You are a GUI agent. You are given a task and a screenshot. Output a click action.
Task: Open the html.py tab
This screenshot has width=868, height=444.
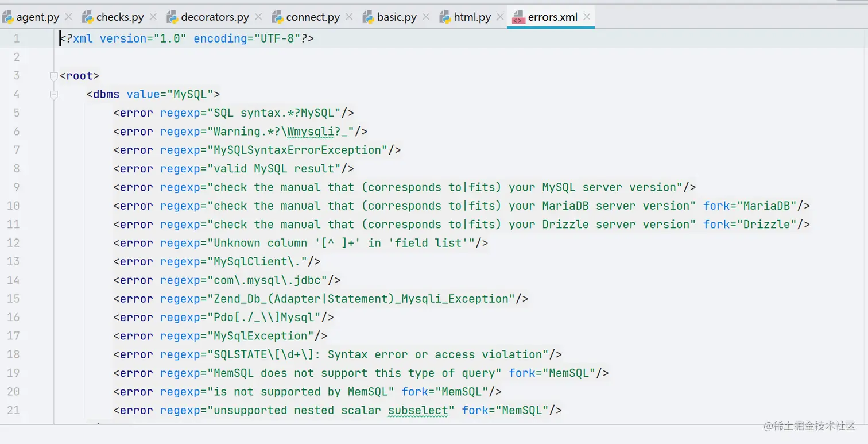[x=472, y=17]
